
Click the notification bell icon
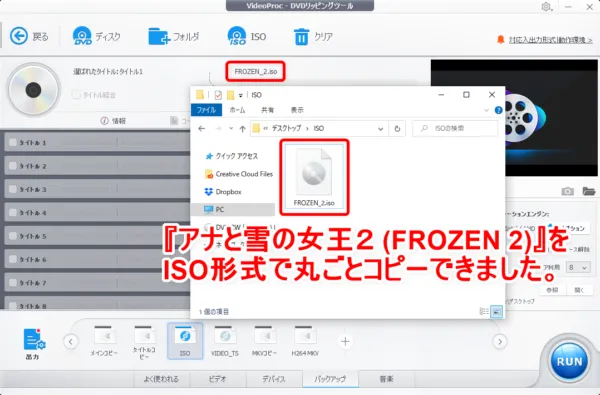click(500, 39)
